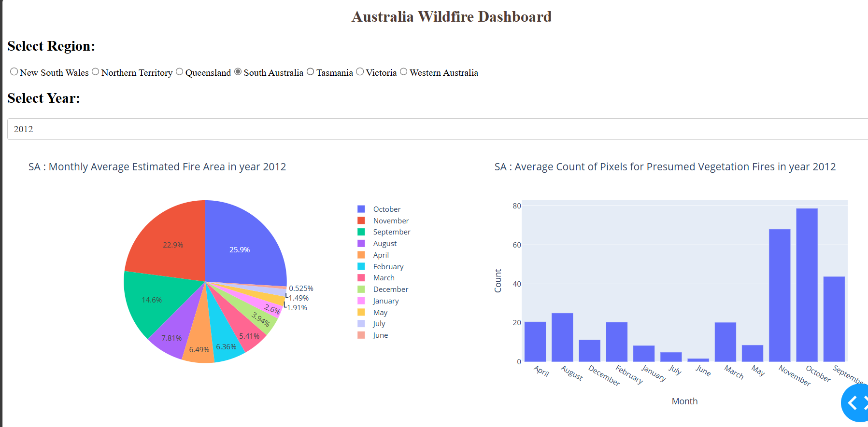
Task: Select the New South Wales radio button
Action: point(14,72)
